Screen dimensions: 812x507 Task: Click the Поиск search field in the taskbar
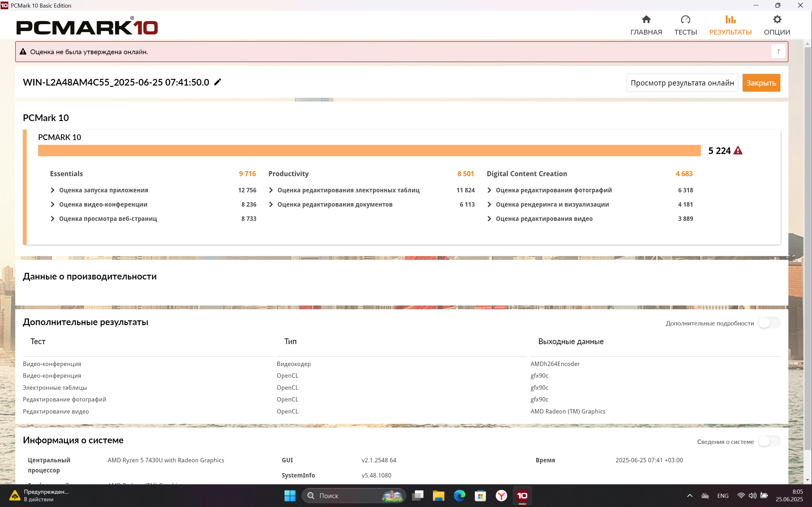pos(354,496)
